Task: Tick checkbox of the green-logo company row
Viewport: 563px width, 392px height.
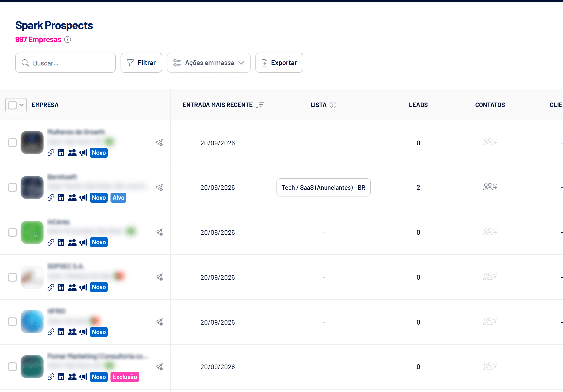Action: [12, 232]
